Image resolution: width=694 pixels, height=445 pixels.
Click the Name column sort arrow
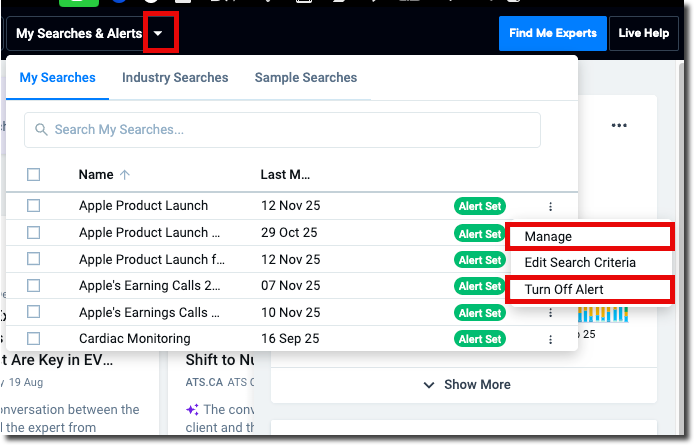[125, 175]
